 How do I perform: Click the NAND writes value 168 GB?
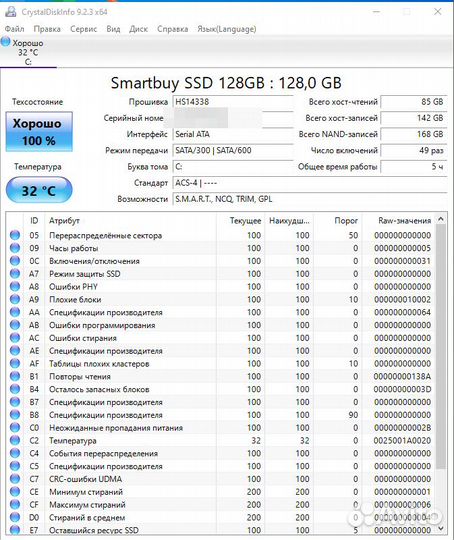point(414,134)
